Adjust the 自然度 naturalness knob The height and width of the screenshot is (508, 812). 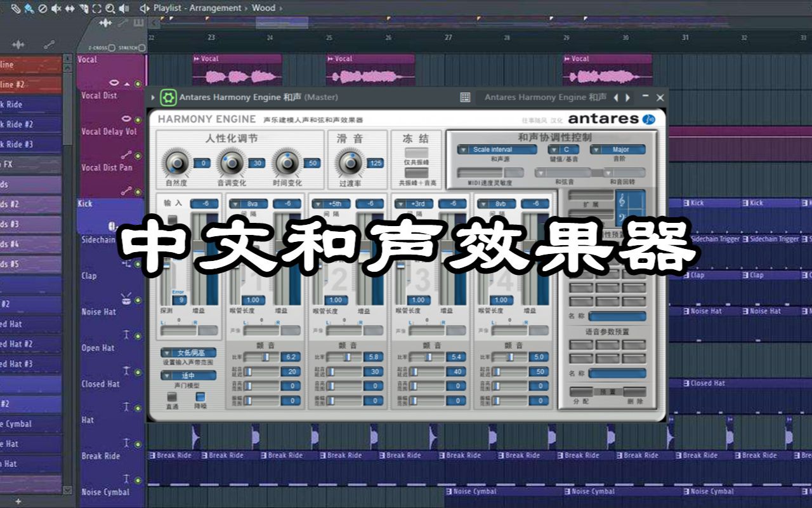pos(176,164)
